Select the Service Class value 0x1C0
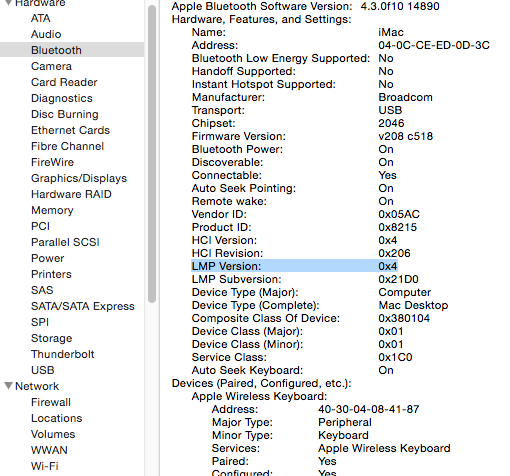Screen dimensions: 510x476 (x=395, y=357)
